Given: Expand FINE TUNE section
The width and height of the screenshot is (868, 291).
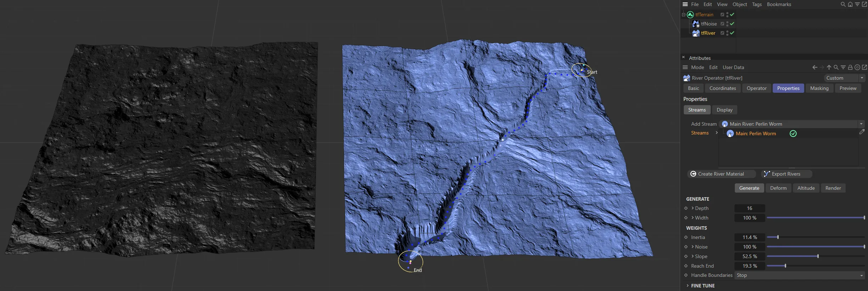Looking at the screenshot, I should [x=688, y=286].
